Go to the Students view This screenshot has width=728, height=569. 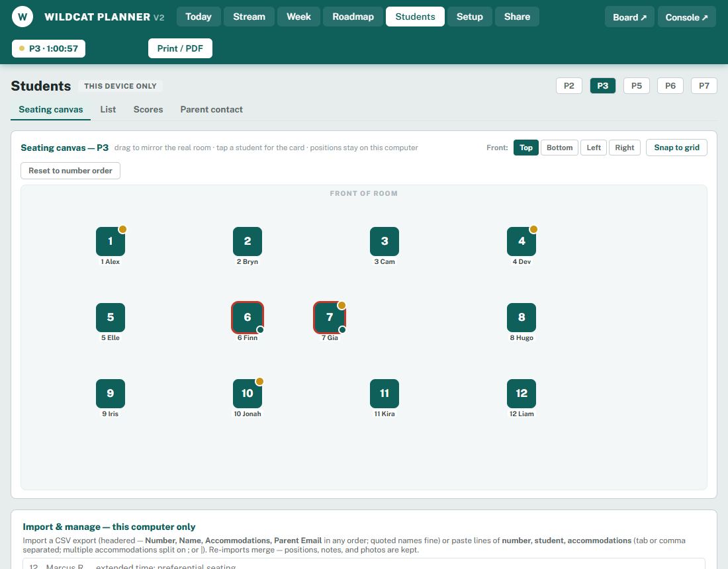pyautogui.click(x=415, y=17)
